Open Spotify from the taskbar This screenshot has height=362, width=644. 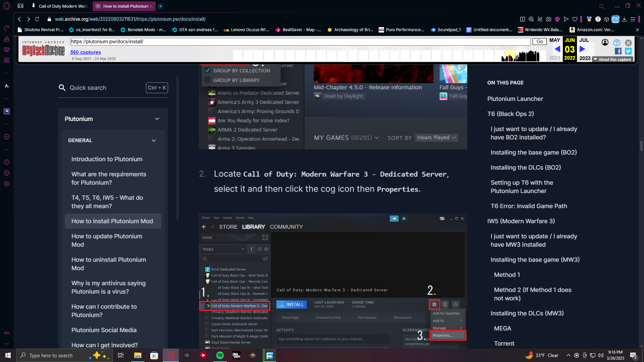[220, 355]
